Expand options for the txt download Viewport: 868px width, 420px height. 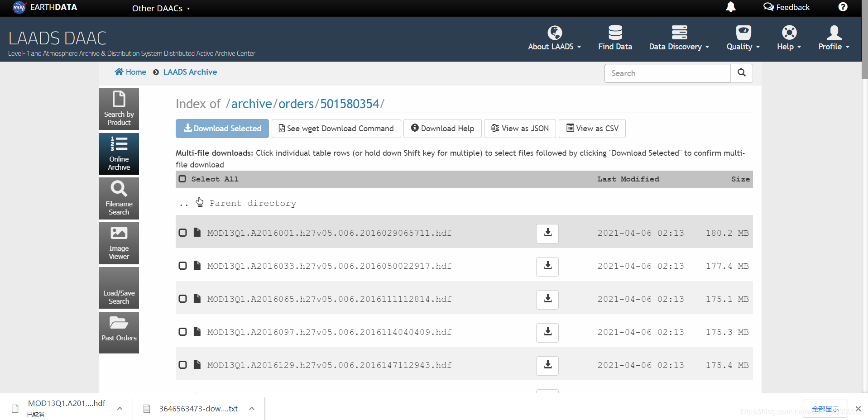click(252, 408)
